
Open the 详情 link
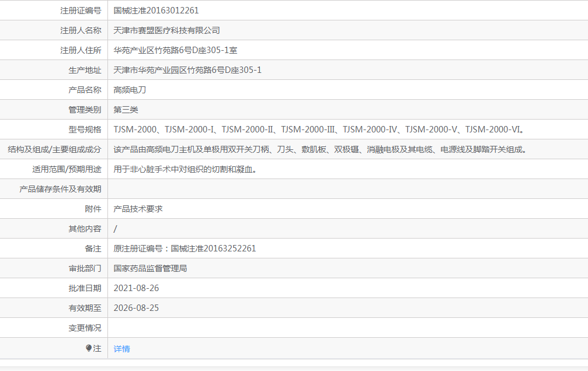pyautogui.click(x=121, y=348)
